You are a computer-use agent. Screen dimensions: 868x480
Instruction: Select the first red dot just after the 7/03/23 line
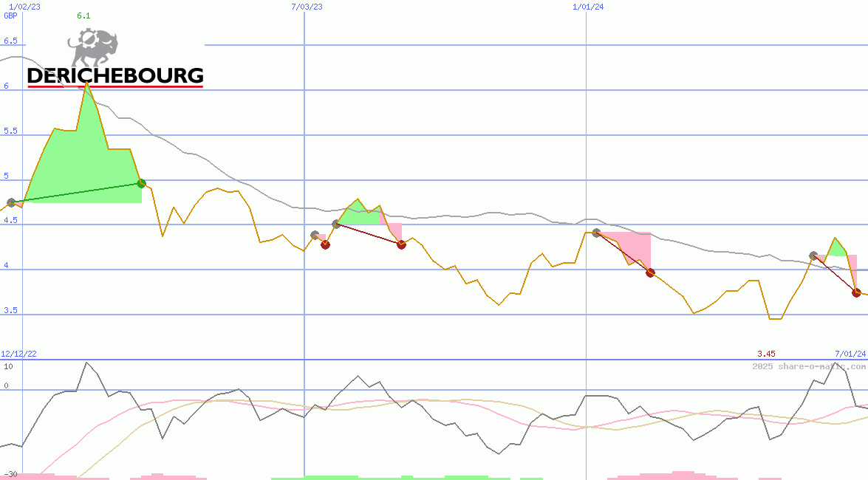(325, 244)
